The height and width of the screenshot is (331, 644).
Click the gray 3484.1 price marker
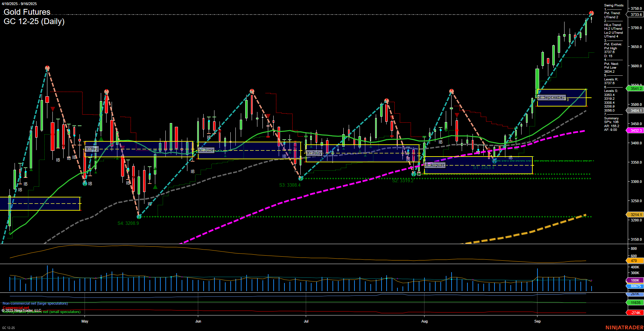click(636, 111)
